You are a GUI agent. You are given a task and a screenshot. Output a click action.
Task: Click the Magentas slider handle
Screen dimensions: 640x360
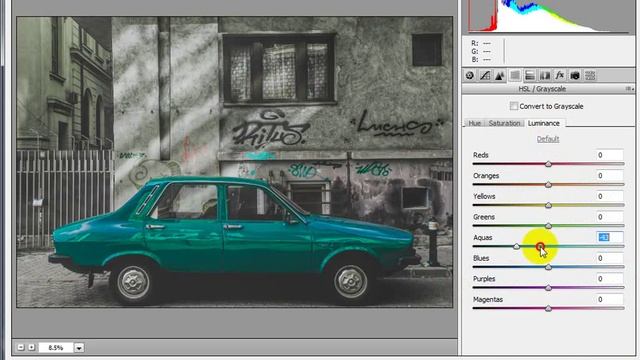548,309
